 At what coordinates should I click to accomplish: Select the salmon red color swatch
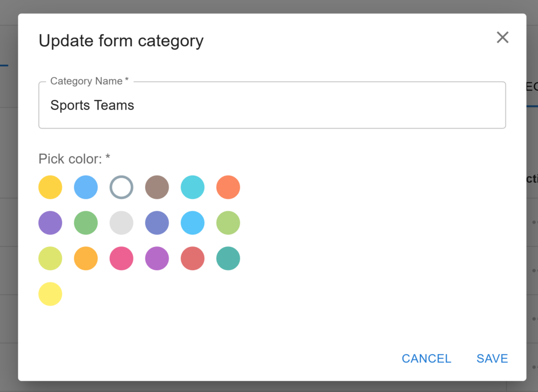point(192,259)
